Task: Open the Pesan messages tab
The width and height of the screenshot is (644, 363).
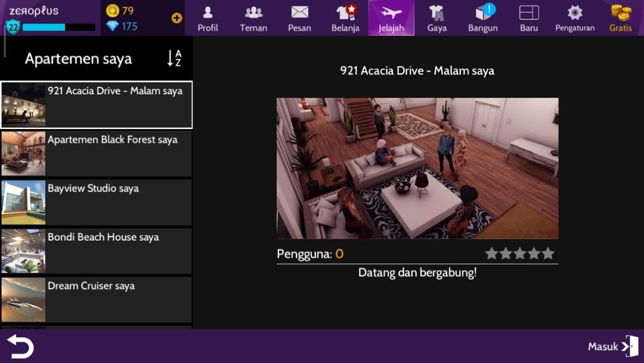Action: [x=299, y=18]
